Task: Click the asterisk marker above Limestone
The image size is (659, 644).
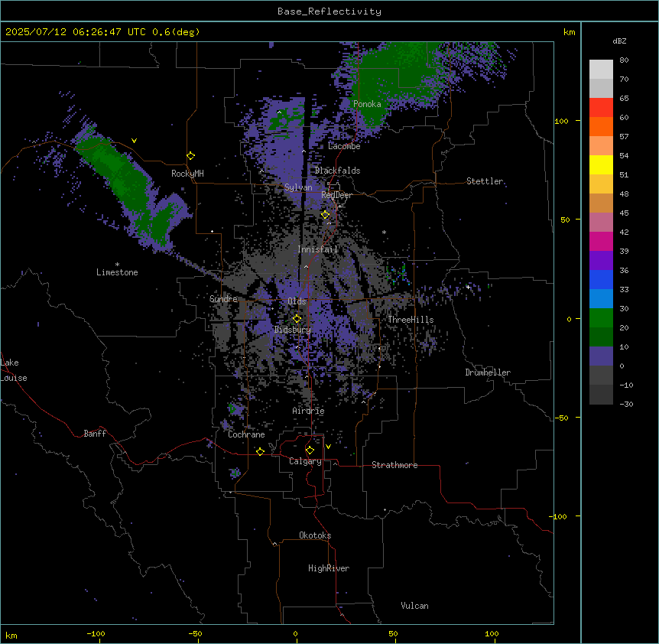Action: (x=117, y=265)
